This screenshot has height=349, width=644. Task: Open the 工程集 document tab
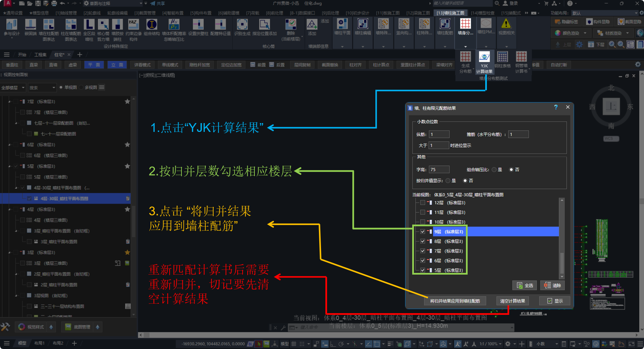click(x=40, y=55)
